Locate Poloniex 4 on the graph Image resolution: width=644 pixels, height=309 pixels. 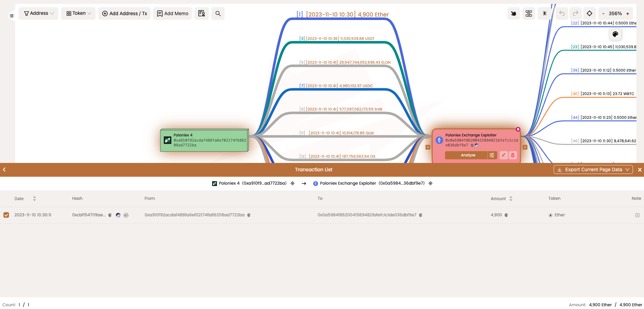(293, 183)
